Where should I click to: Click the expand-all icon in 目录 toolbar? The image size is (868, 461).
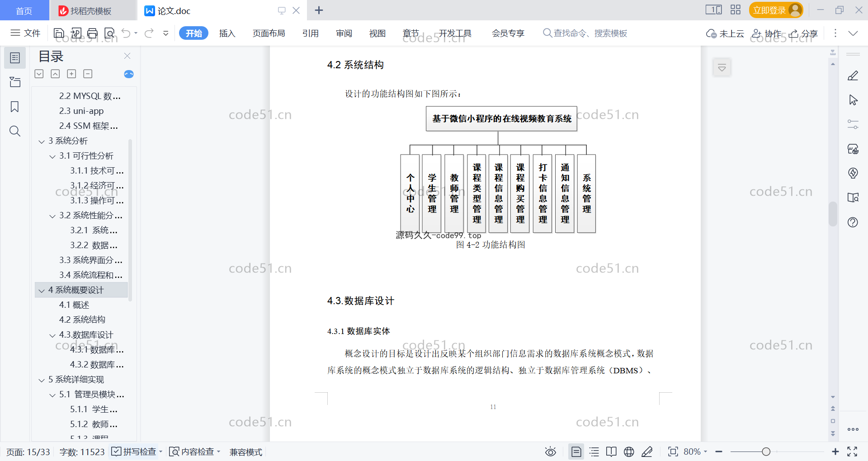coord(39,74)
